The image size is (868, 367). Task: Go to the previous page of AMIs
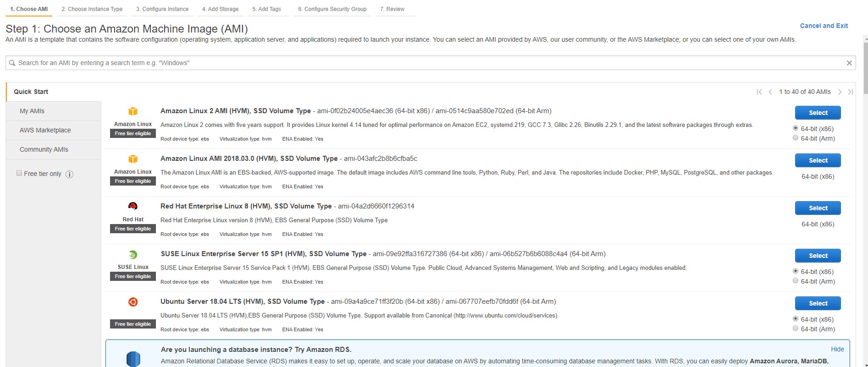[770, 92]
